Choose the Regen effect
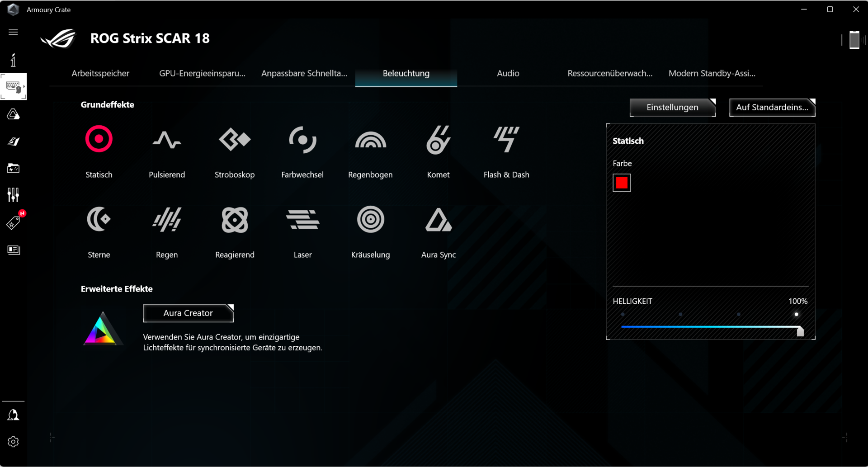868x467 pixels. click(167, 219)
